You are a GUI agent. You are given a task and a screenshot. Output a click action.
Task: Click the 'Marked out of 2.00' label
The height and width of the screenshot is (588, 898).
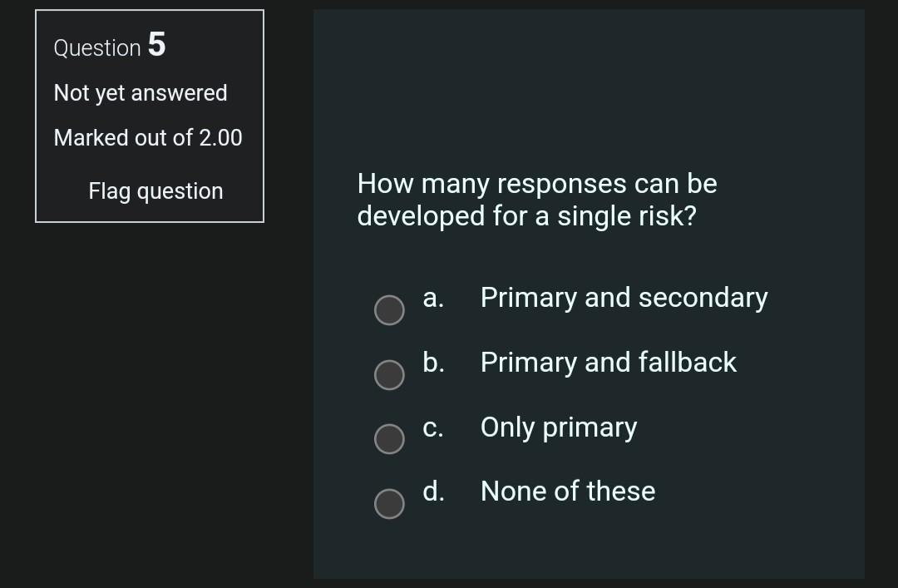click(147, 137)
